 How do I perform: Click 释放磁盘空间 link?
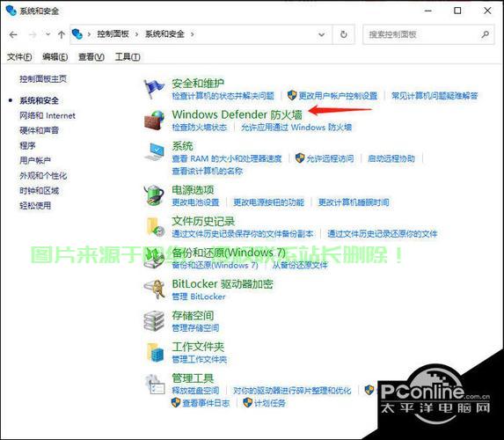coord(196,391)
